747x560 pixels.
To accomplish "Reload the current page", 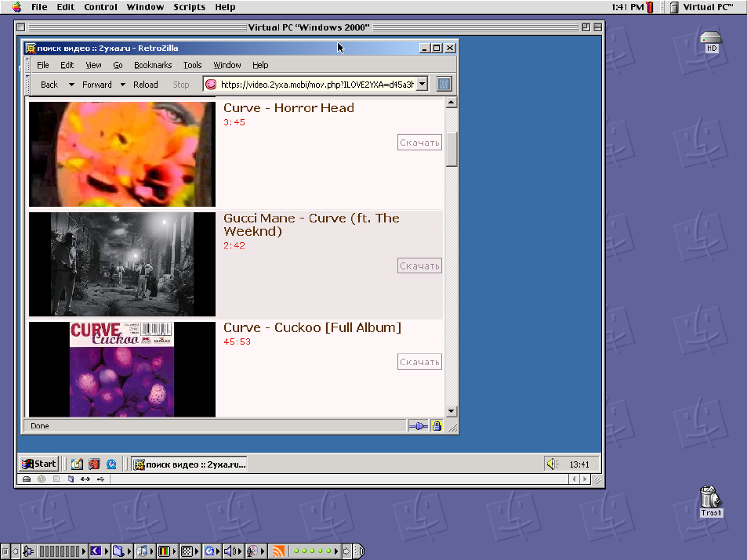I will point(145,85).
